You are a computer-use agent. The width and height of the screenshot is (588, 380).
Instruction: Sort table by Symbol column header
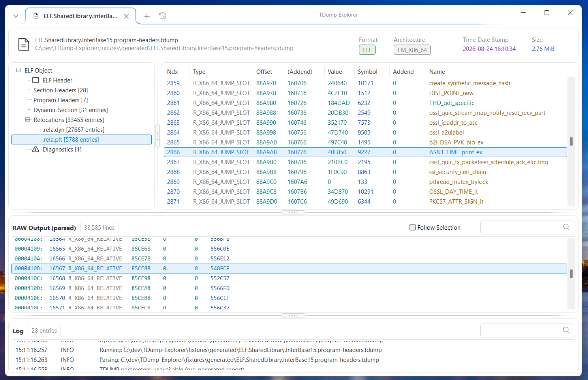click(x=367, y=72)
